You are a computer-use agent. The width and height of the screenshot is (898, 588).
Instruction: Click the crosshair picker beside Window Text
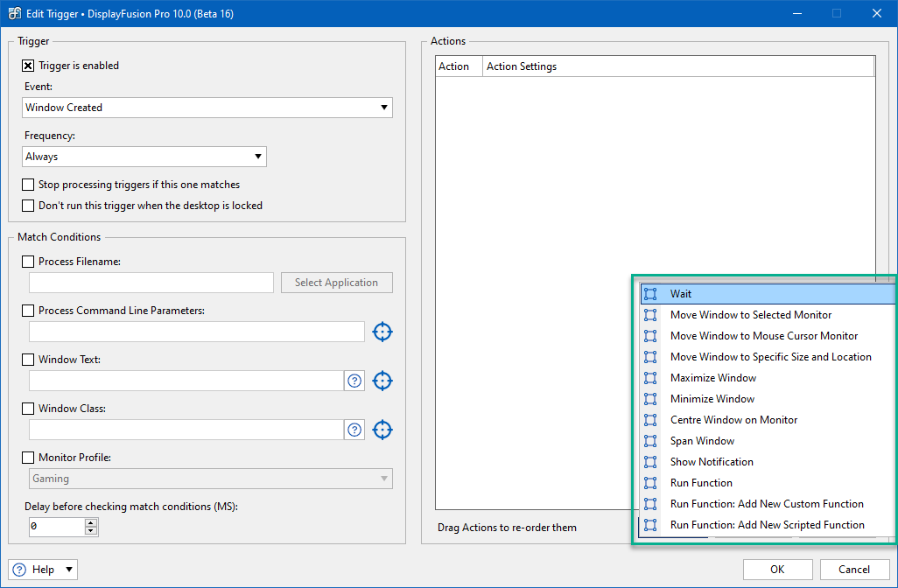point(382,381)
